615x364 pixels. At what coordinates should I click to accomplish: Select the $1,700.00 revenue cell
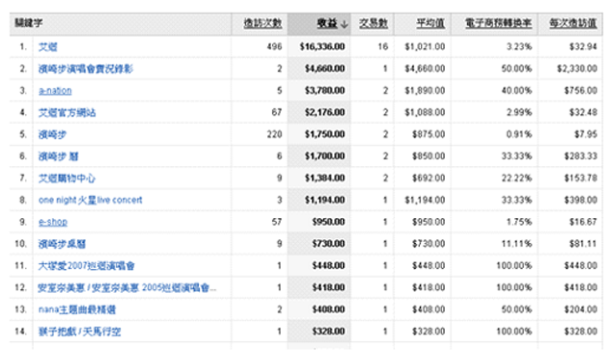pos(325,157)
